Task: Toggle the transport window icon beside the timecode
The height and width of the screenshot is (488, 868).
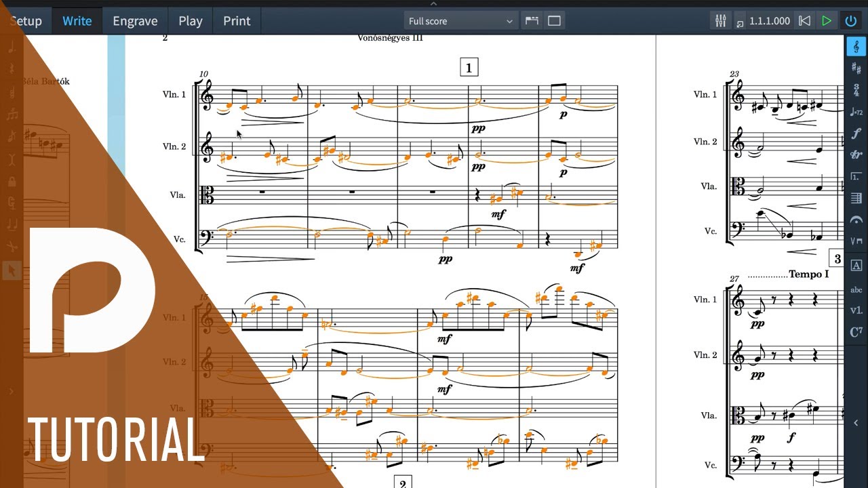Action: pos(739,22)
